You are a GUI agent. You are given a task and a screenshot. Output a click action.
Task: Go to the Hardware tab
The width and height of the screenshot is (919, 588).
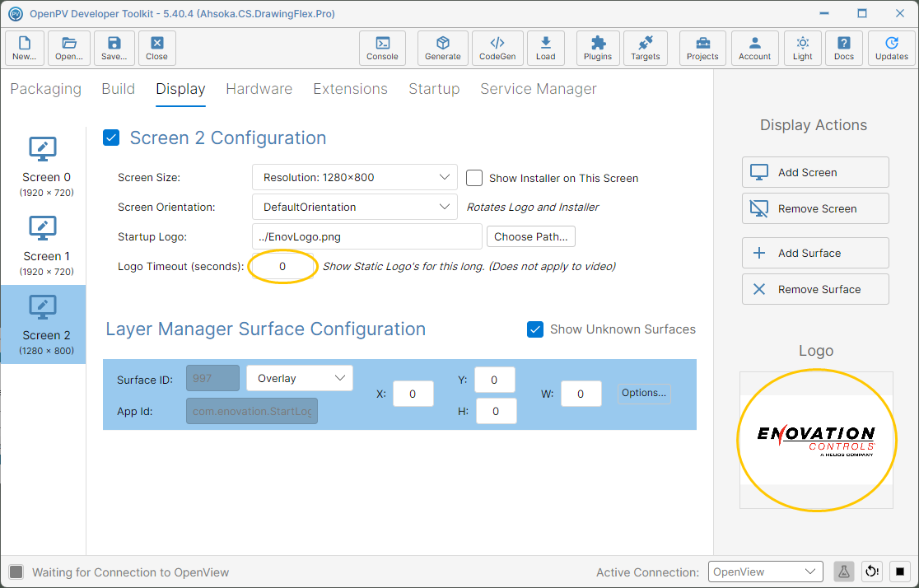point(259,89)
